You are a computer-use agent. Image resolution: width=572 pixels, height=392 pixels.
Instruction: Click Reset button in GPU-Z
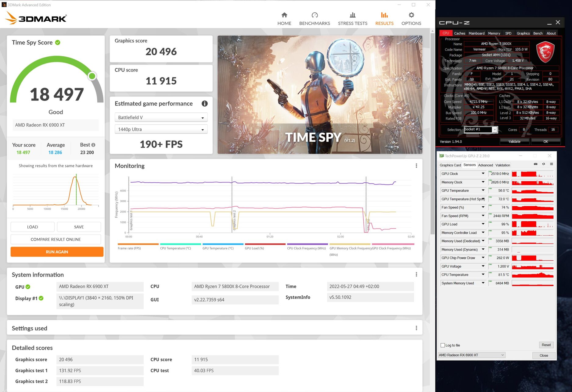546,345
